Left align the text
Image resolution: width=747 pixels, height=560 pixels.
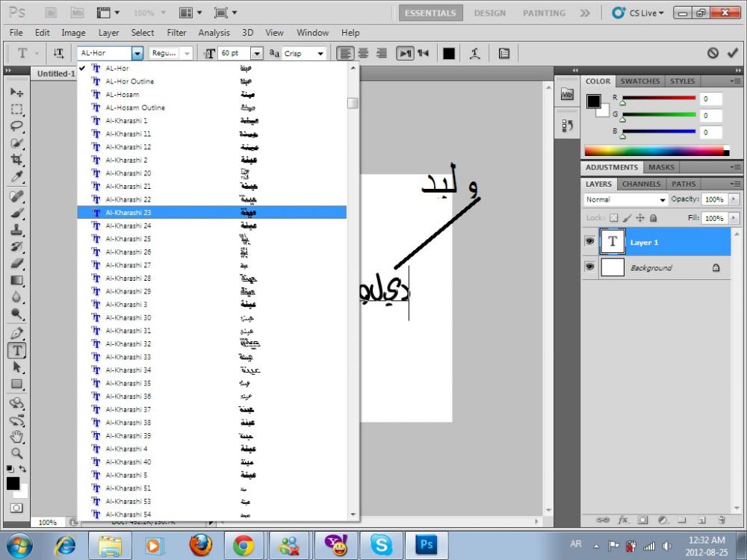click(345, 53)
